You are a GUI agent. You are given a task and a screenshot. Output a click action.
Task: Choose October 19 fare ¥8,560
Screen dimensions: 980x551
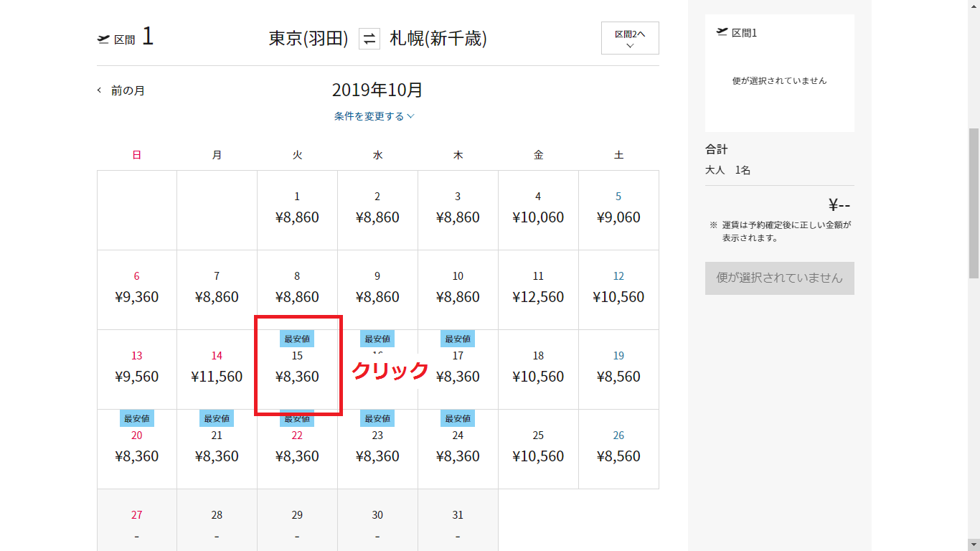[618, 369]
